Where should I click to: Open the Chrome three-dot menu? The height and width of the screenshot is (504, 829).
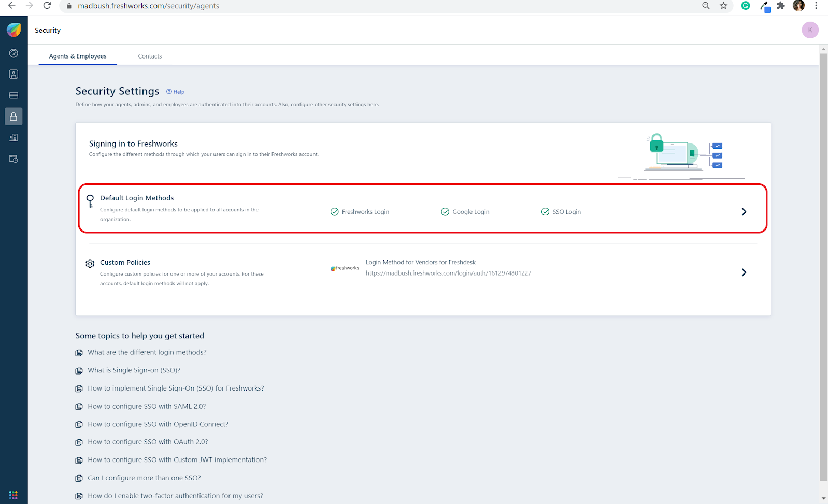pyautogui.click(x=816, y=6)
